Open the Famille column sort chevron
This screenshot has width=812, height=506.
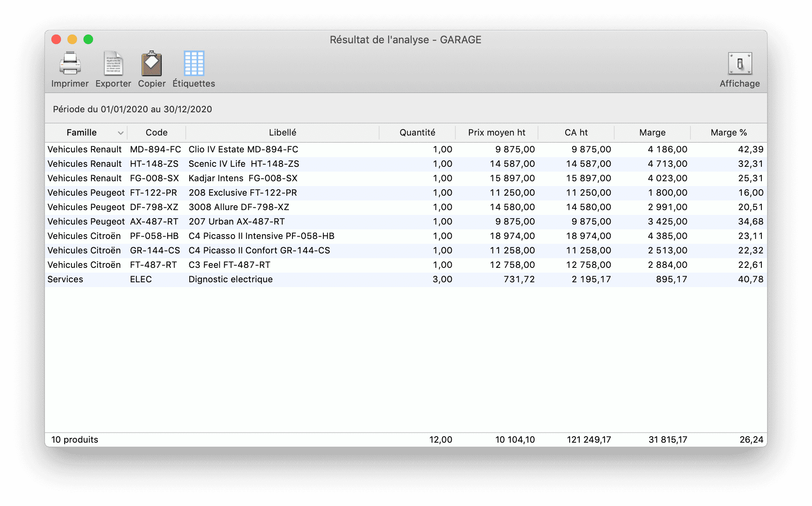(120, 133)
